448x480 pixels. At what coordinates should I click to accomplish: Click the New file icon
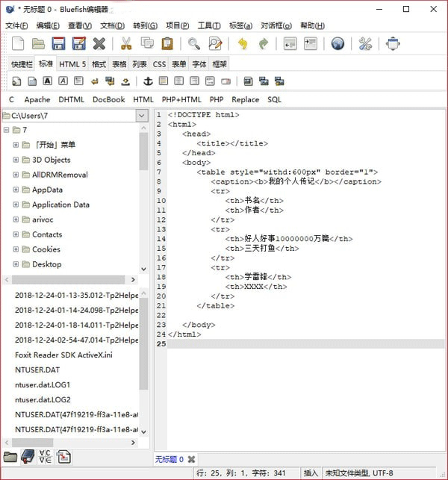[x=17, y=44]
